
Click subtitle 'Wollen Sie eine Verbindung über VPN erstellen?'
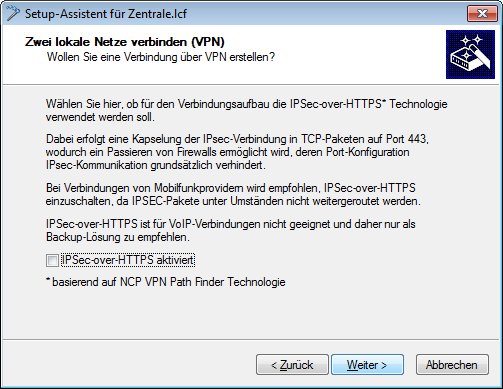click(161, 57)
